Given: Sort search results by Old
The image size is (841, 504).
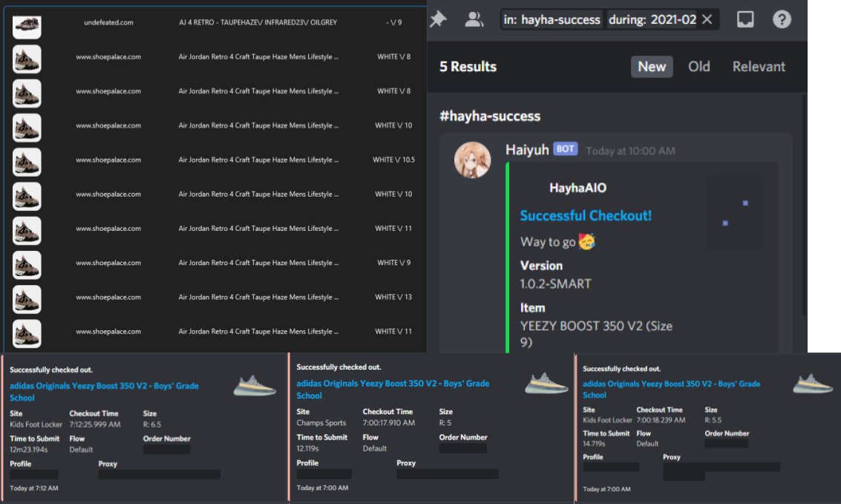Looking at the screenshot, I should [x=699, y=67].
